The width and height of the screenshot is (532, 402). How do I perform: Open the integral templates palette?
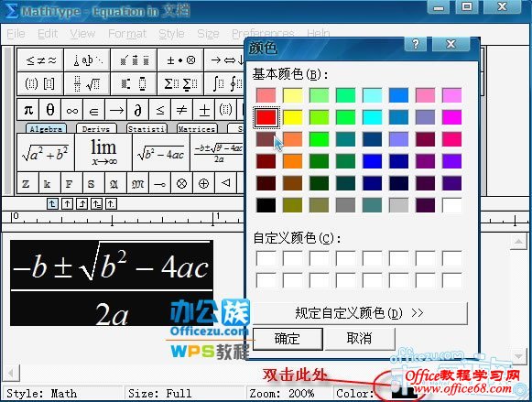click(224, 83)
